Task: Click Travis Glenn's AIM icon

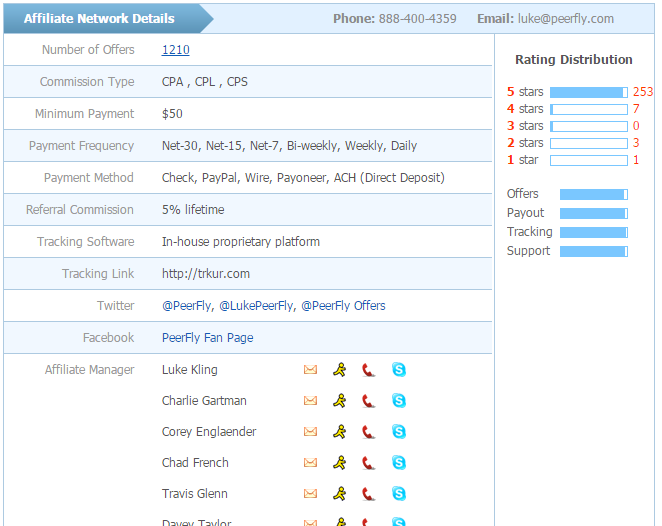Action: (339, 493)
